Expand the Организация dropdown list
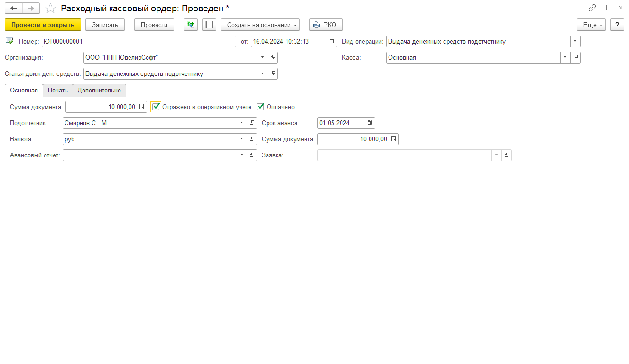The image size is (629, 364). click(263, 57)
